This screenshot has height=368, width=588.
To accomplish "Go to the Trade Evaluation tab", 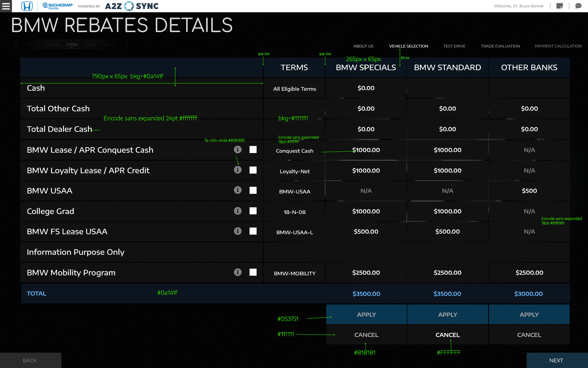I will (x=500, y=46).
